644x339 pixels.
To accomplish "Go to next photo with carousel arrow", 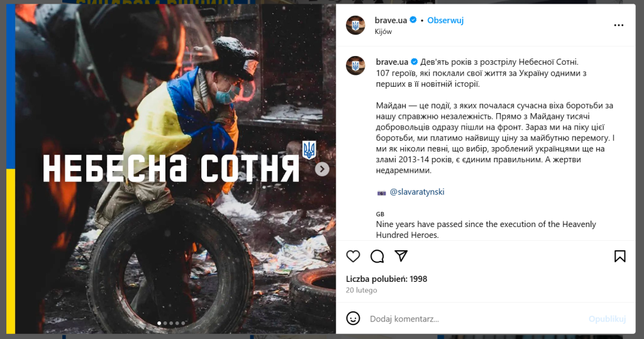I will click(x=322, y=169).
